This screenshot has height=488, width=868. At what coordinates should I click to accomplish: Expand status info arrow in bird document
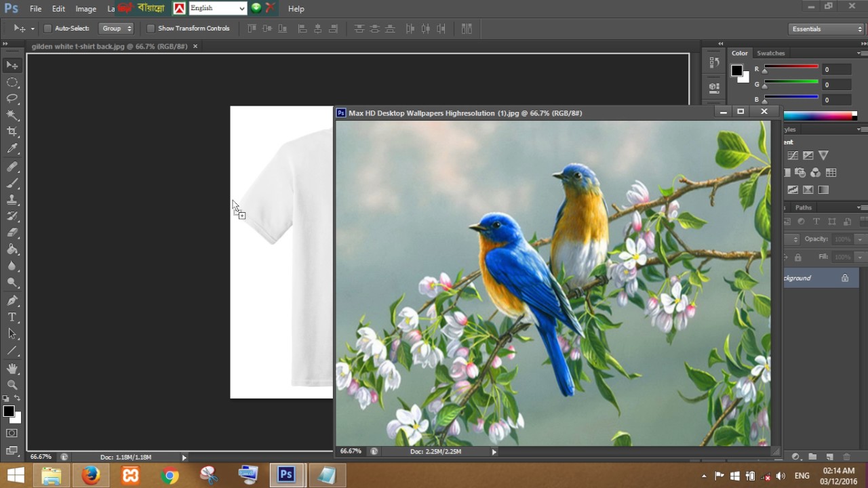click(494, 451)
